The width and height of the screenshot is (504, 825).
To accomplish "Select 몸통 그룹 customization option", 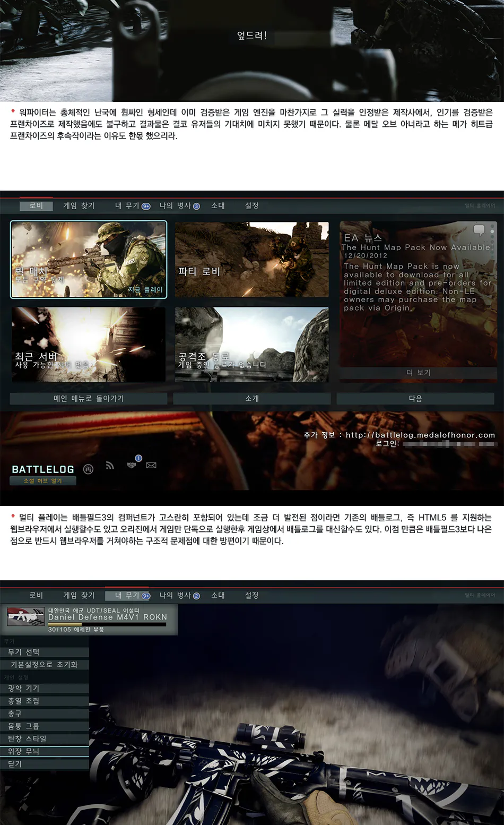I will click(x=45, y=726).
